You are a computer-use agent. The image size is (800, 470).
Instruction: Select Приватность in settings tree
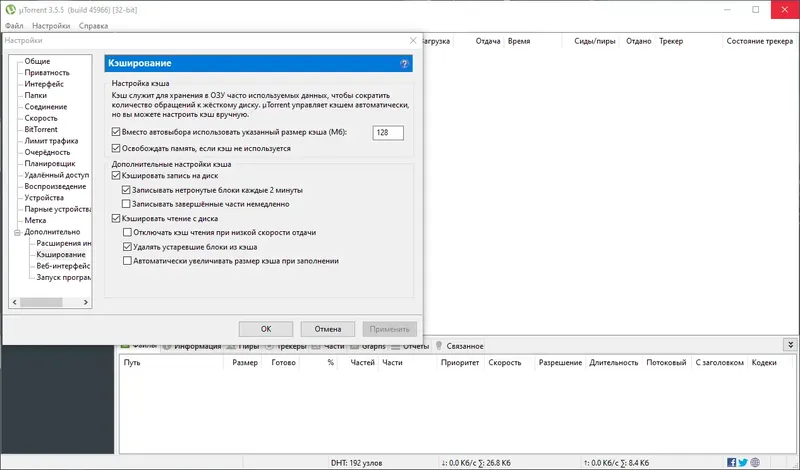click(x=47, y=72)
